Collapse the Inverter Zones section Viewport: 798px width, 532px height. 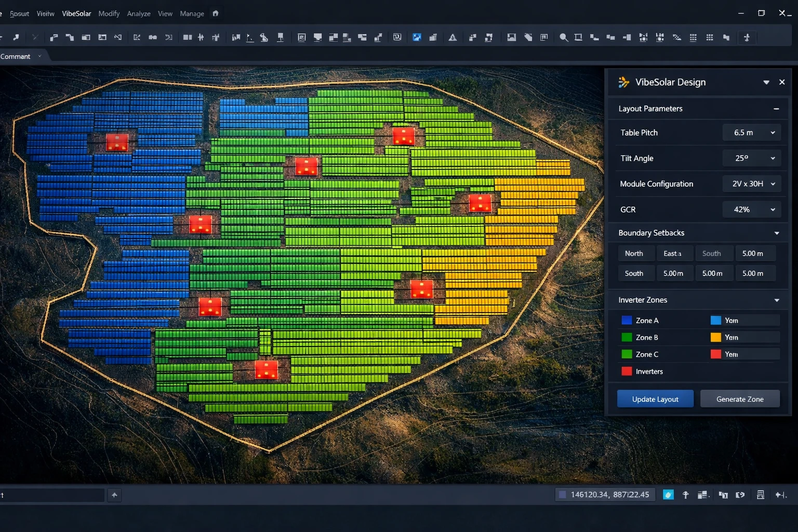tap(777, 300)
